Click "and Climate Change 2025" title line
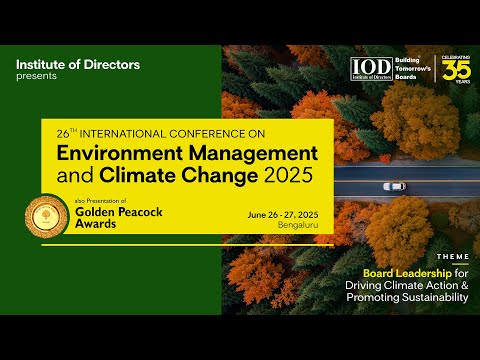 (185, 175)
